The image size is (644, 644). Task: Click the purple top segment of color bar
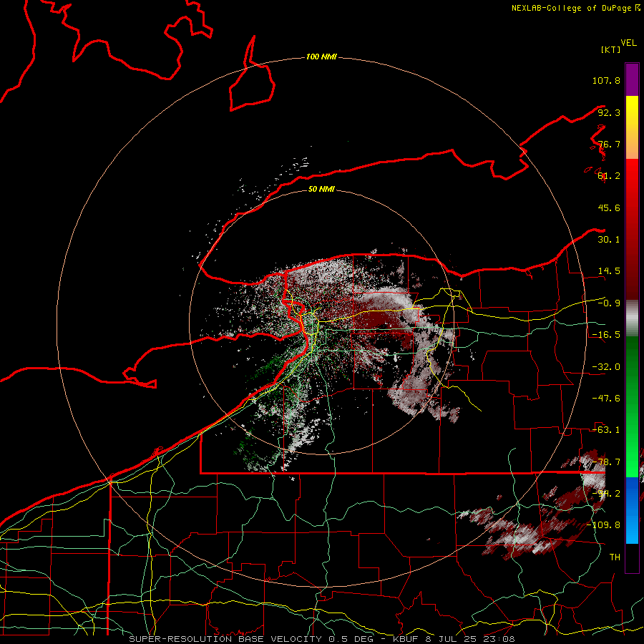(632, 79)
